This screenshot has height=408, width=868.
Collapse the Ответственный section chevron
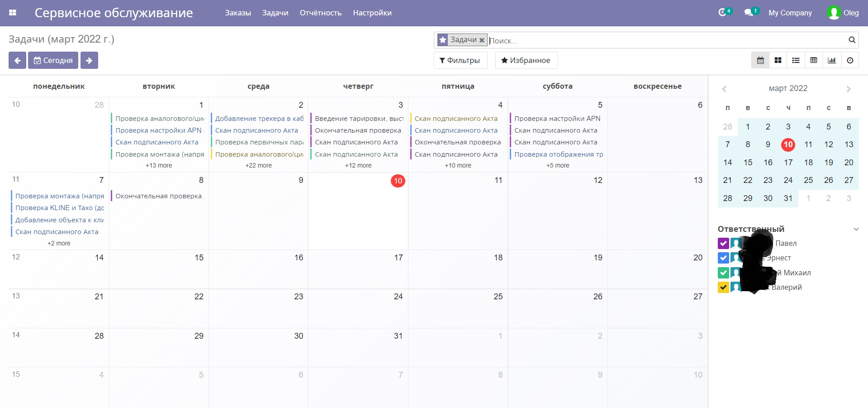(x=856, y=229)
